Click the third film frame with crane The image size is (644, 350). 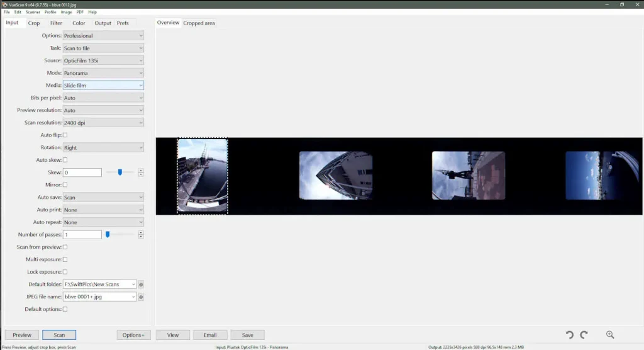(x=468, y=176)
